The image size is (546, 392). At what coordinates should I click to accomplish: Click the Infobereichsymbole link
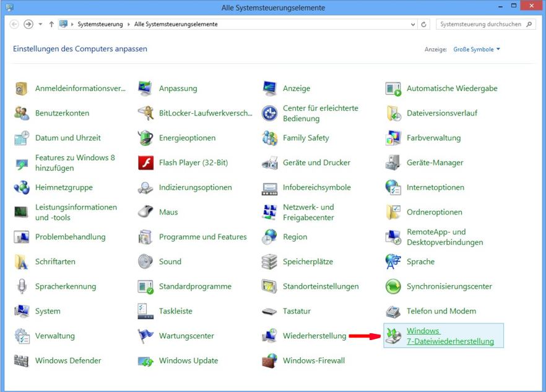(316, 187)
